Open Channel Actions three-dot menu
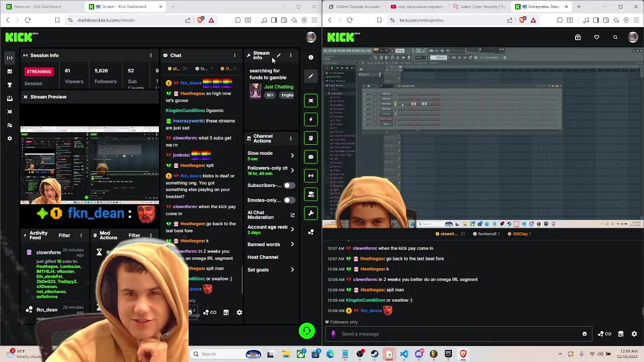The width and height of the screenshot is (644, 362). click(290, 138)
